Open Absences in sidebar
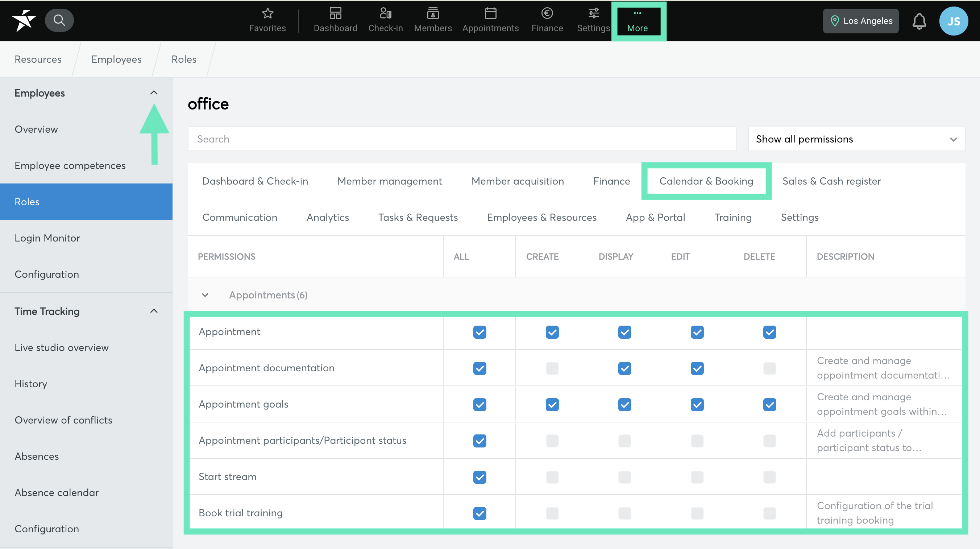Image resolution: width=980 pixels, height=549 pixels. pos(86,456)
